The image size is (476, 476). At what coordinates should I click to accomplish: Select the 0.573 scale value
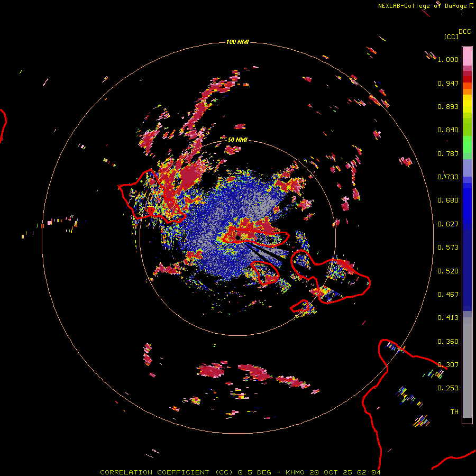tap(448, 248)
